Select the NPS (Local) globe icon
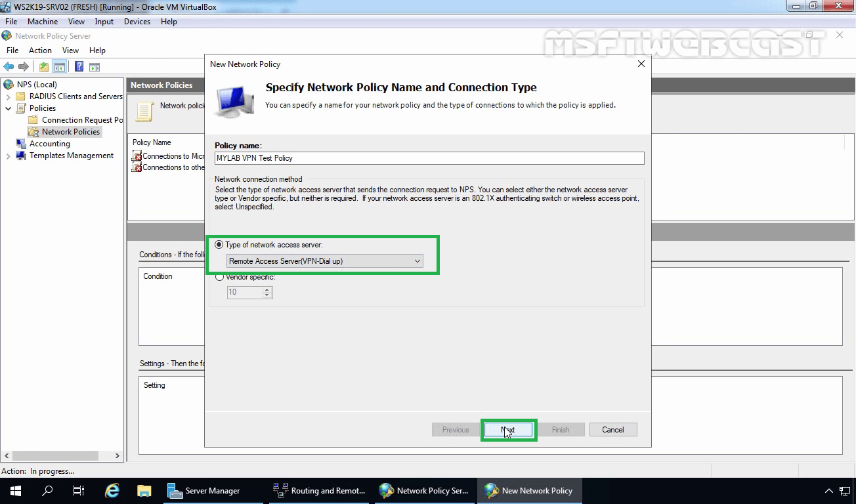Viewport: 856px width, 504px height. 9,84
